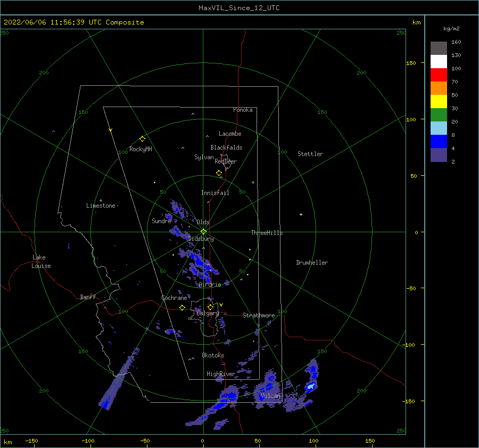Click the bright blue 4-8 legend swatch
Image resolution: width=479 pixels, height=448 pixels.
[439, 142]
